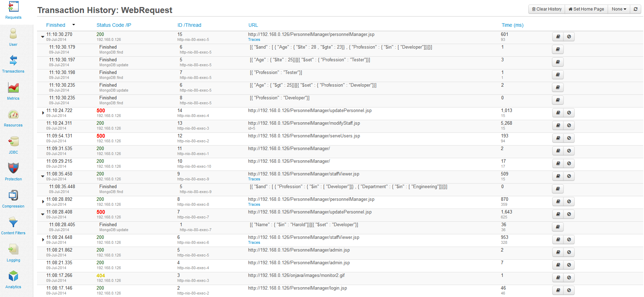The height and width of the screenshot is (297, 644).
Task: Expand the 11:10:24.722 updatePersonnel row
Action: click(x=43, y=113)
